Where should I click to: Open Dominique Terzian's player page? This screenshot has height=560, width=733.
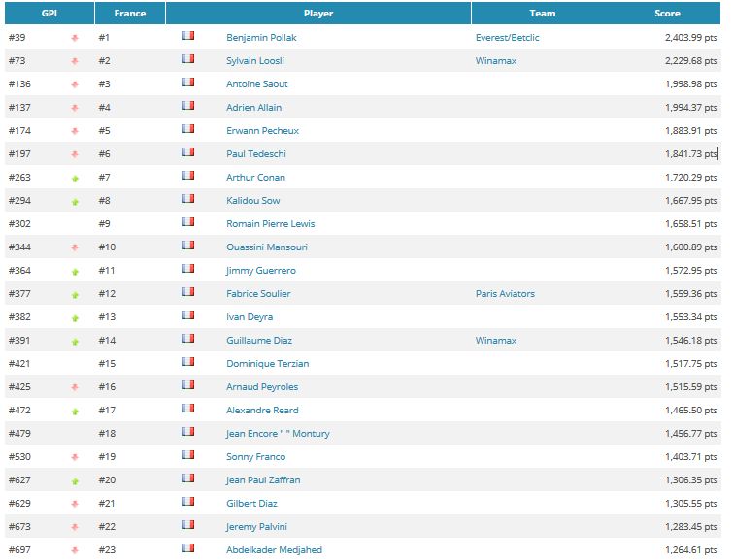coord(267,364)
